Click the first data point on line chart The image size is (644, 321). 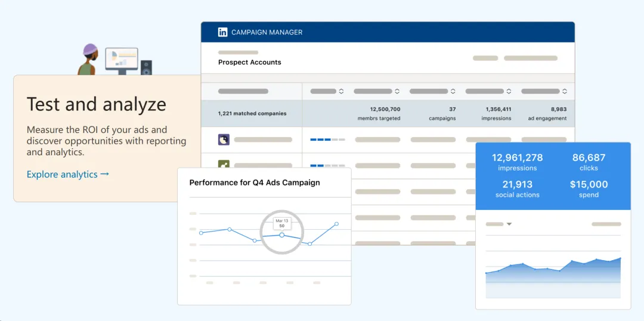coord(201,233)
